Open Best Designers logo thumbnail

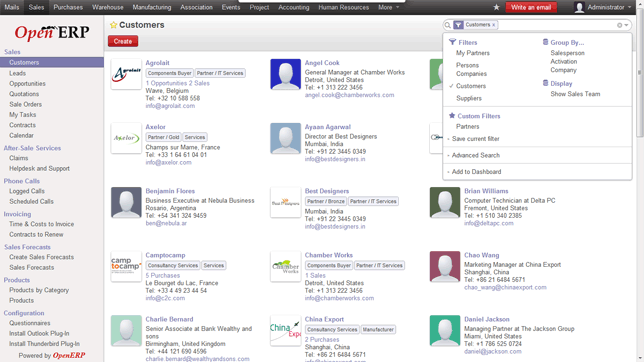click(285, 202)
